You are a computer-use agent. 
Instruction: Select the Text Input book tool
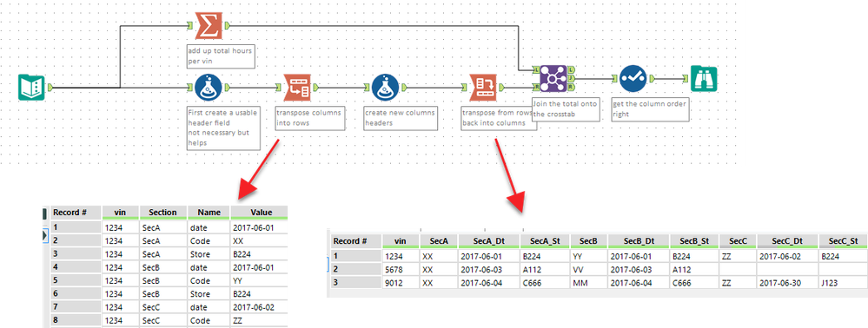coord(31,88)
